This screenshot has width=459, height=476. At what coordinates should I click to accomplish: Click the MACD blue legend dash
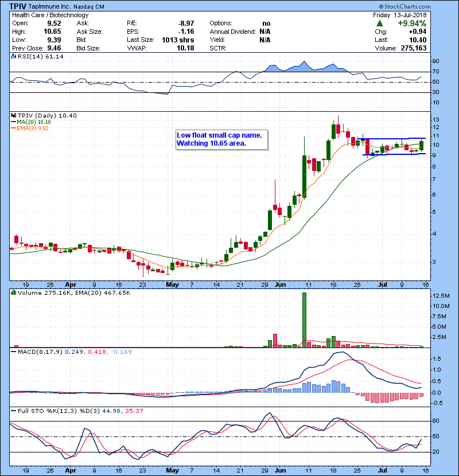[13, 352]
